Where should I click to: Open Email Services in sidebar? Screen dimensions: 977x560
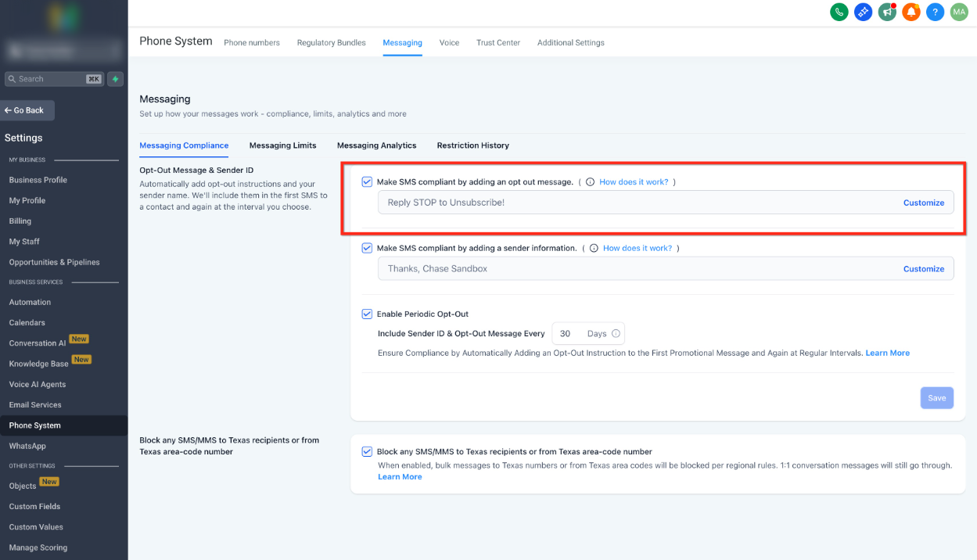(x=35, y=404)
